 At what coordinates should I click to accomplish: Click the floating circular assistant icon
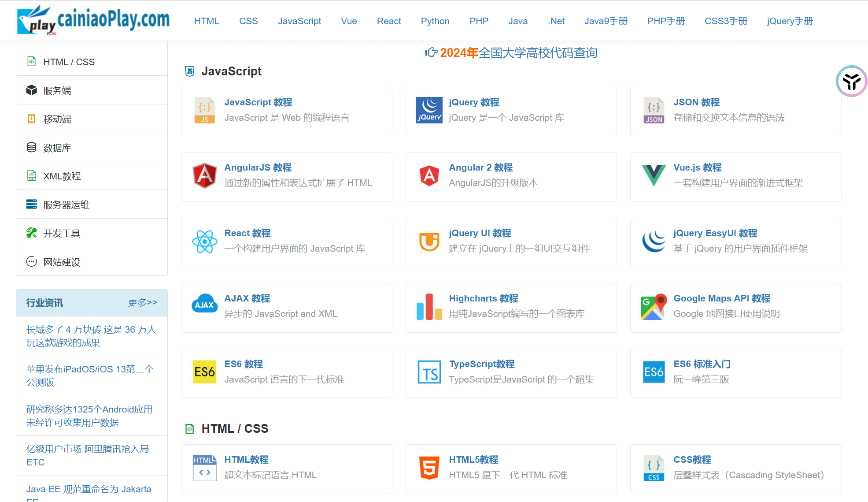pos(851,81)
